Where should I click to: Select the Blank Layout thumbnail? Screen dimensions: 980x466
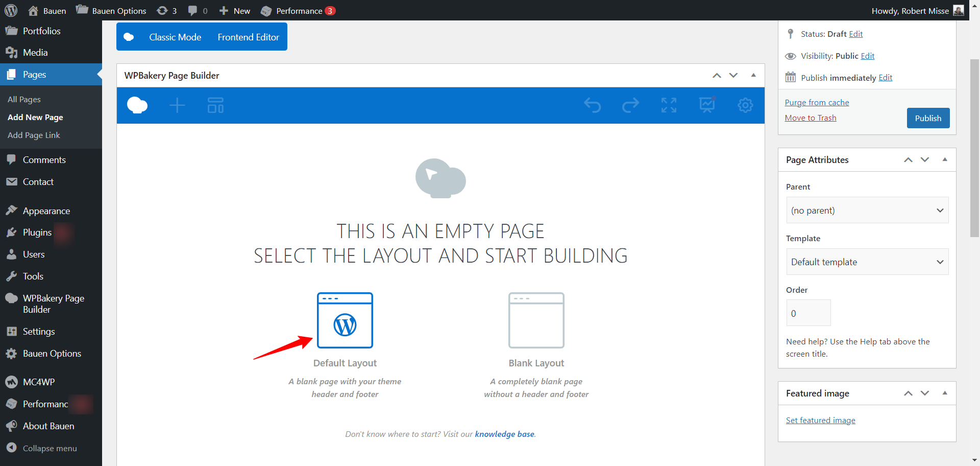coord(536,320)
